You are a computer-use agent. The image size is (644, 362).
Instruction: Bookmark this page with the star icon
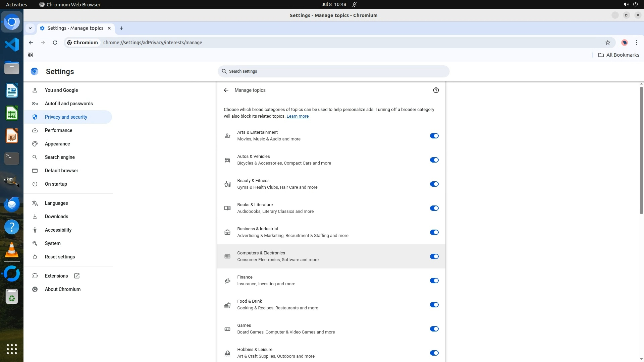(x=607, y=43)
